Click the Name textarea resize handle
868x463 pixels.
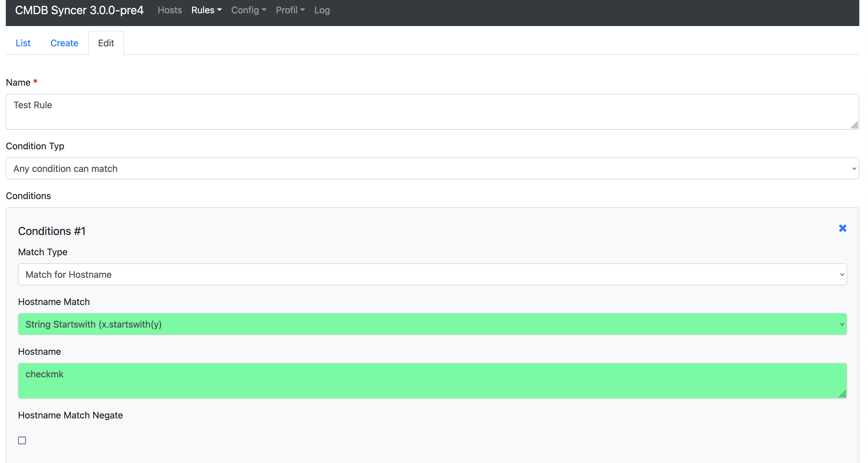[x=854, y=125]
